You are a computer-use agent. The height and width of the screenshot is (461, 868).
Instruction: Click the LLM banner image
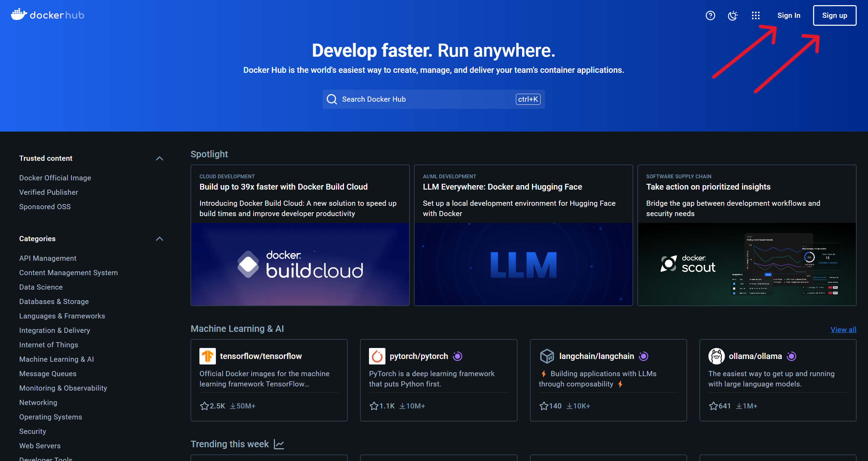pyautogui.click(x=523, y=264)
